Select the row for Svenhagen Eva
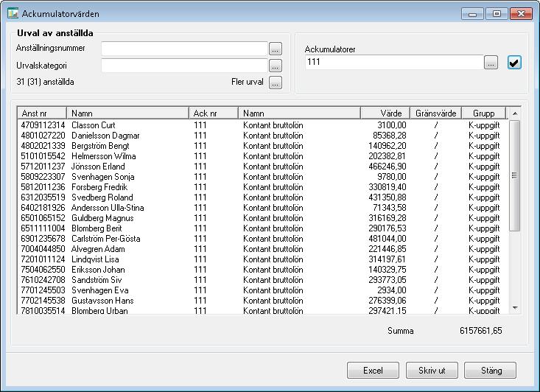The image size is (540, 392). 263,290
